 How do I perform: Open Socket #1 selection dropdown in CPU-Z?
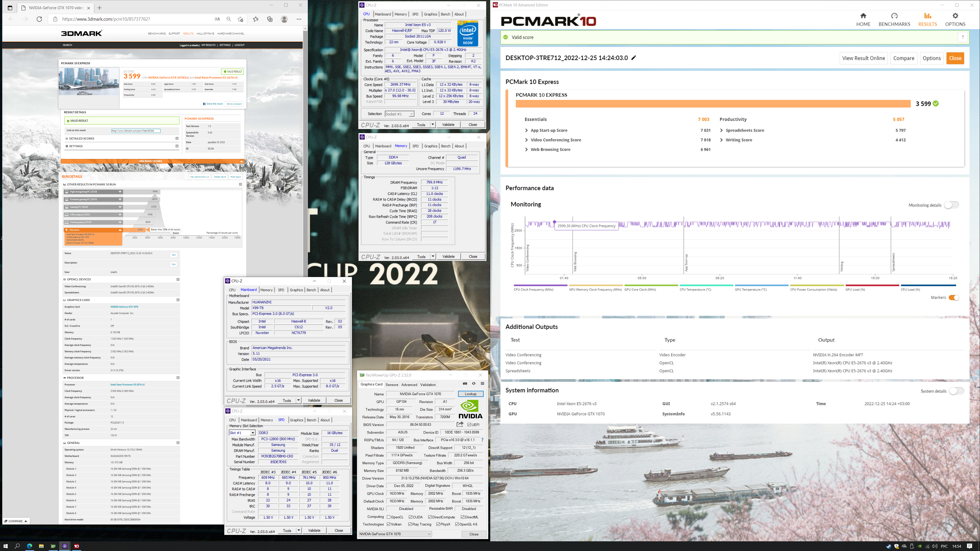coord(399,114)
